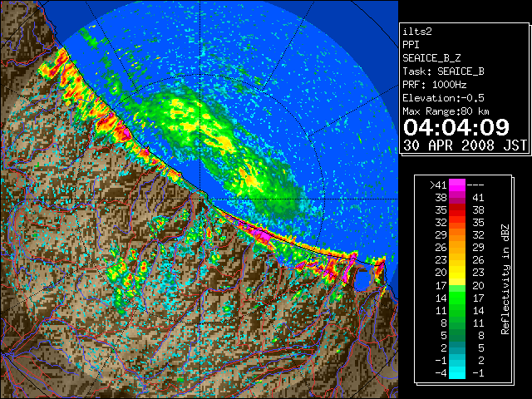
Task: Click the '---' legend upper value
Action: click(475, 185)
